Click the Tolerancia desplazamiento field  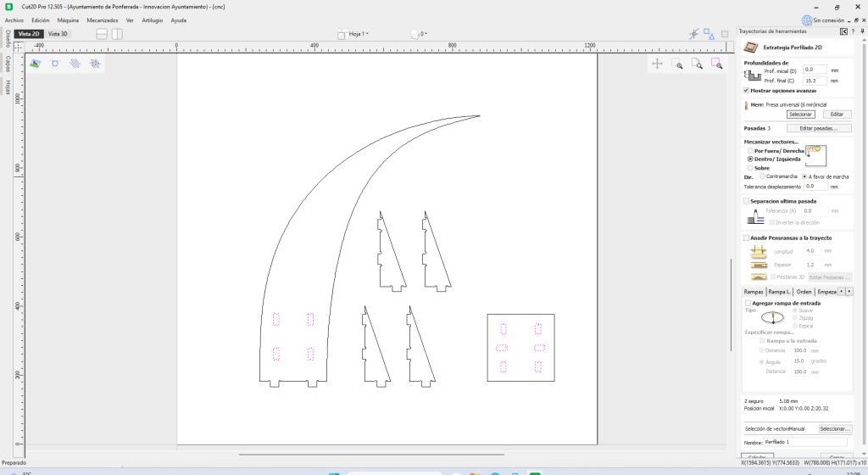[816, 187]
